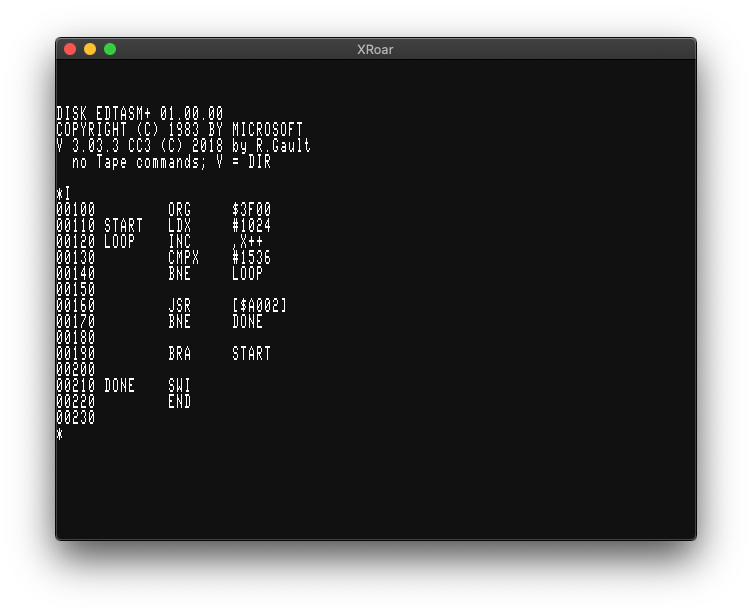The height and width of the screenshot is (614, 752).
Task: Click the ,X++ operand
Action: (247, 242)
